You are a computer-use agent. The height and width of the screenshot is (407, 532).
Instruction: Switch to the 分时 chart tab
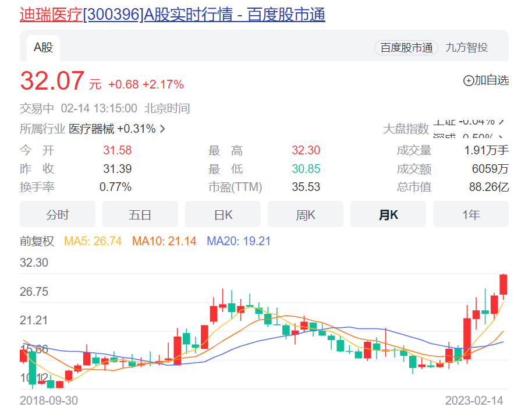point(58,214)
